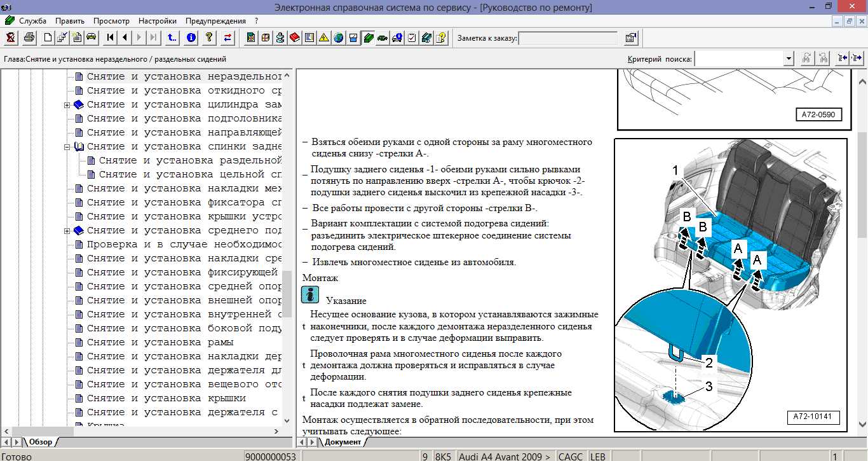Screen dimensions: 868x461
Task: Open the Критерий поиска dropdown arrow
Action: pos(789,58)
